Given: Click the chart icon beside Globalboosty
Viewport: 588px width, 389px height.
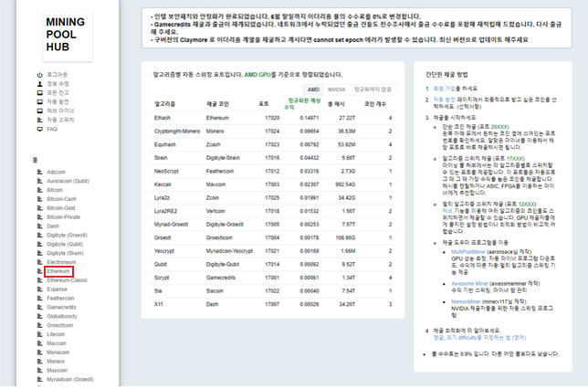Looking at the screenshot, I should point(40,316).
